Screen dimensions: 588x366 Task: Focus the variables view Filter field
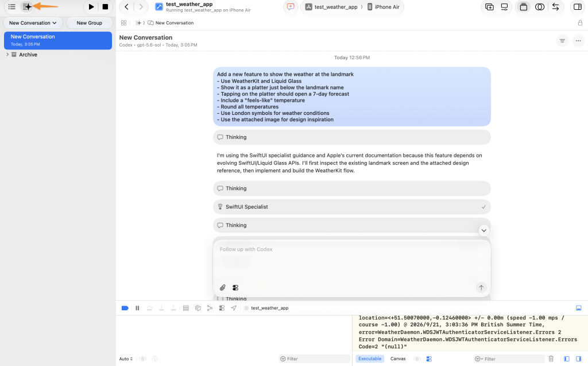pos(314,359)
